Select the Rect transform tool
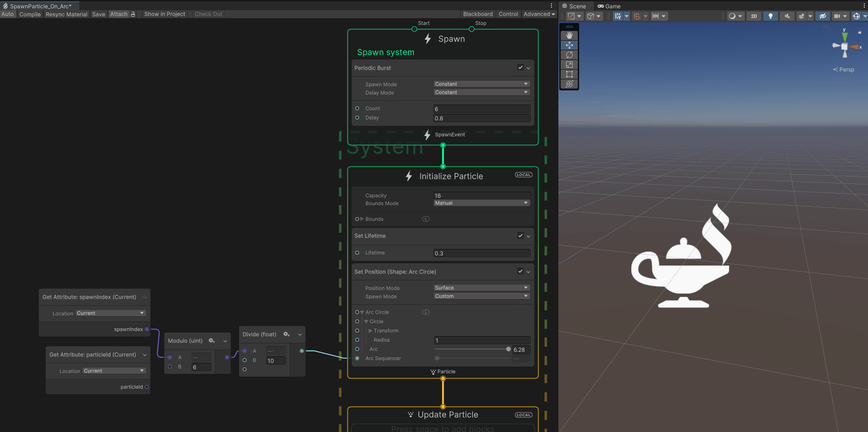Viewport: 868px width, 432px height. pyautogui.click(x=569, y=74)
